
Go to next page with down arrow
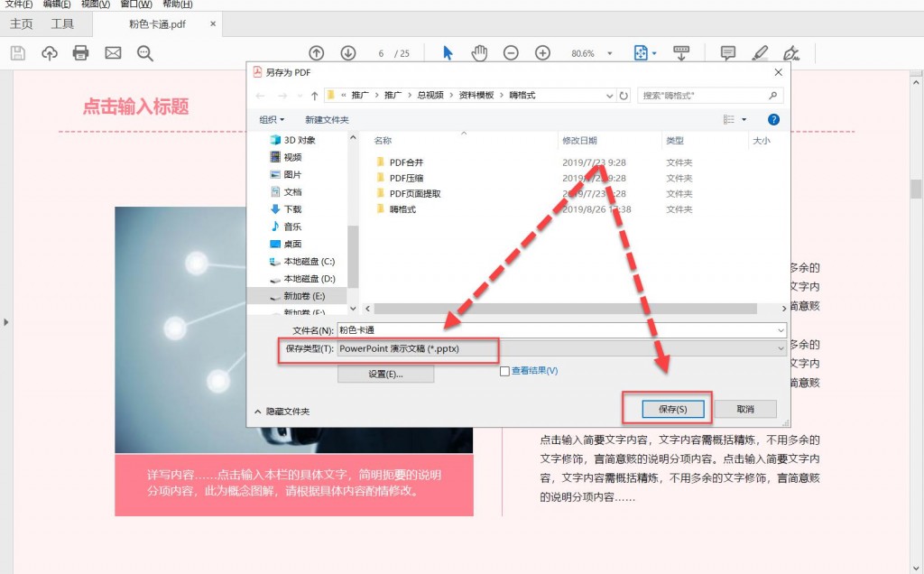[x=348, y=53]
